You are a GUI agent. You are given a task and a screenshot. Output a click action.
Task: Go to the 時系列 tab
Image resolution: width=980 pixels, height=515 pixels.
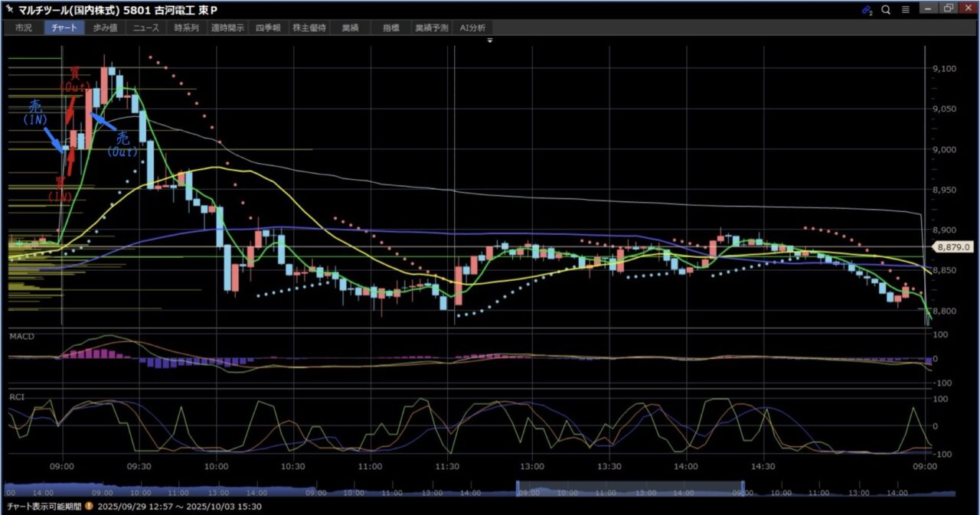pyautogui.click(x=186, y=28)
